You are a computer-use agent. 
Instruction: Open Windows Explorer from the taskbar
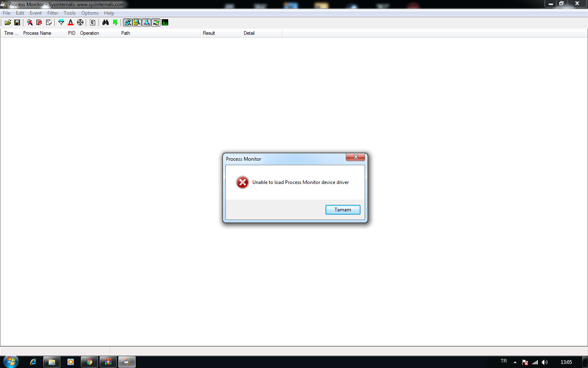[x=52, y=362]
